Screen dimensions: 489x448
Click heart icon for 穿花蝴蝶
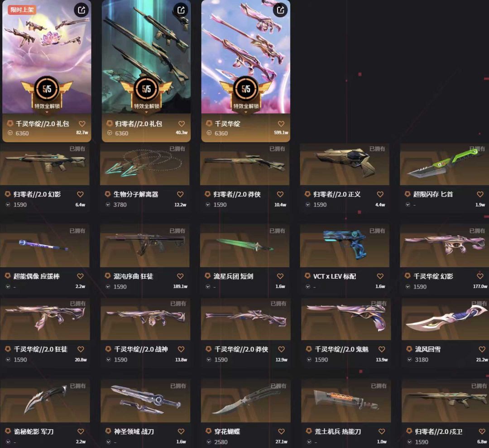click(281, 431)
